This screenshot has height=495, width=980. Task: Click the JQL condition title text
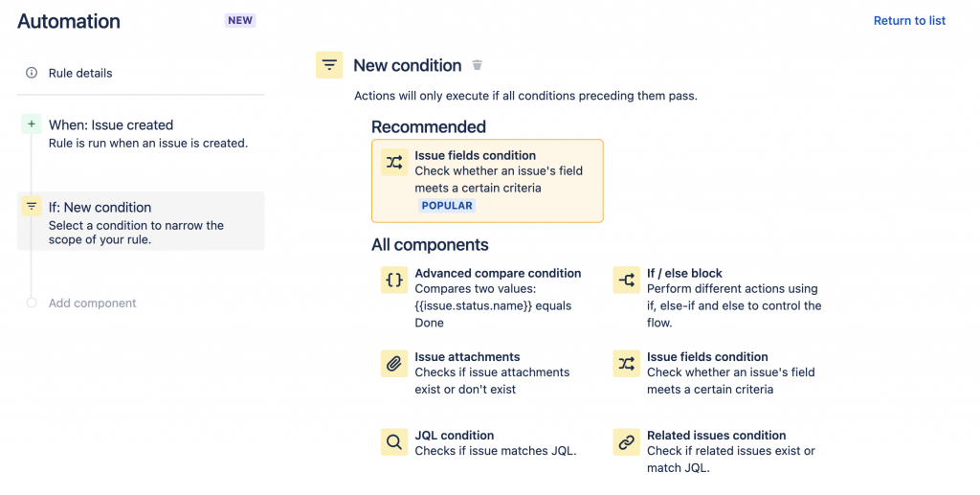pos(455,435)
